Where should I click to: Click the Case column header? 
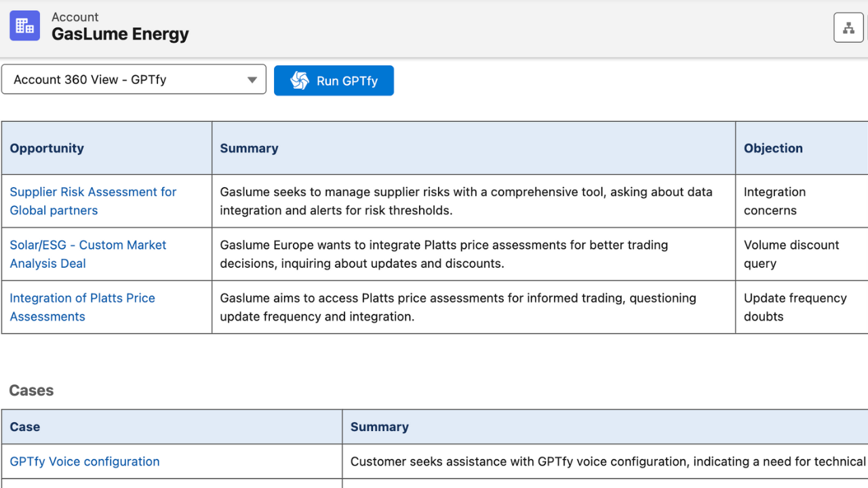click(x=25, y=427)
